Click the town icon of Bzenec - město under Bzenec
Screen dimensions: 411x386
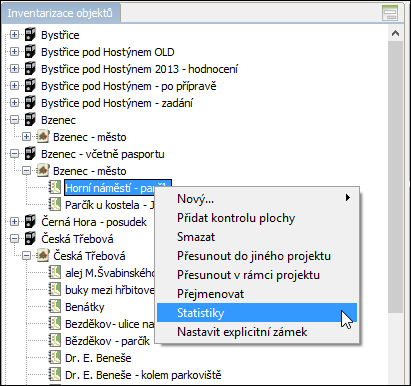click(x=42, y=136)
